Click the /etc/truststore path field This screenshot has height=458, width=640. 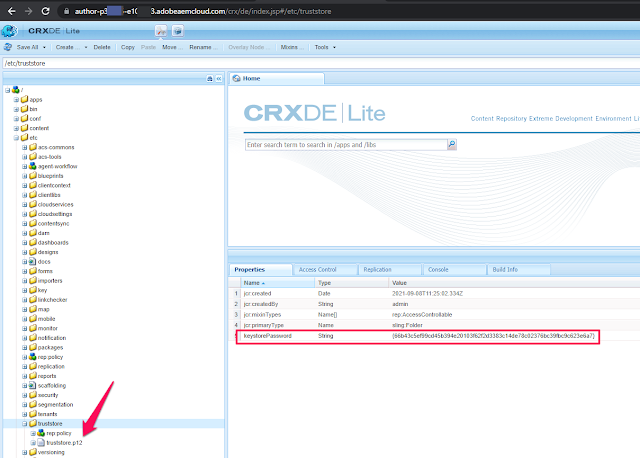tap(321, 63)
